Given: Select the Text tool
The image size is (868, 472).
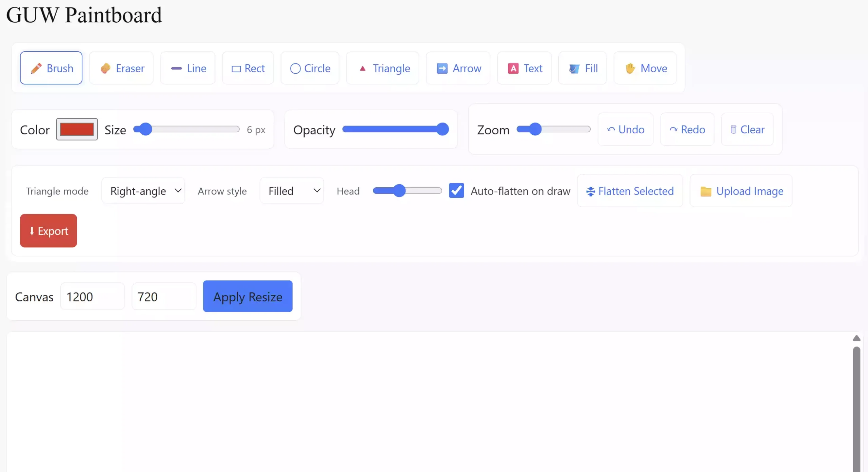Looking at the screenshot, I should (524, 68).
